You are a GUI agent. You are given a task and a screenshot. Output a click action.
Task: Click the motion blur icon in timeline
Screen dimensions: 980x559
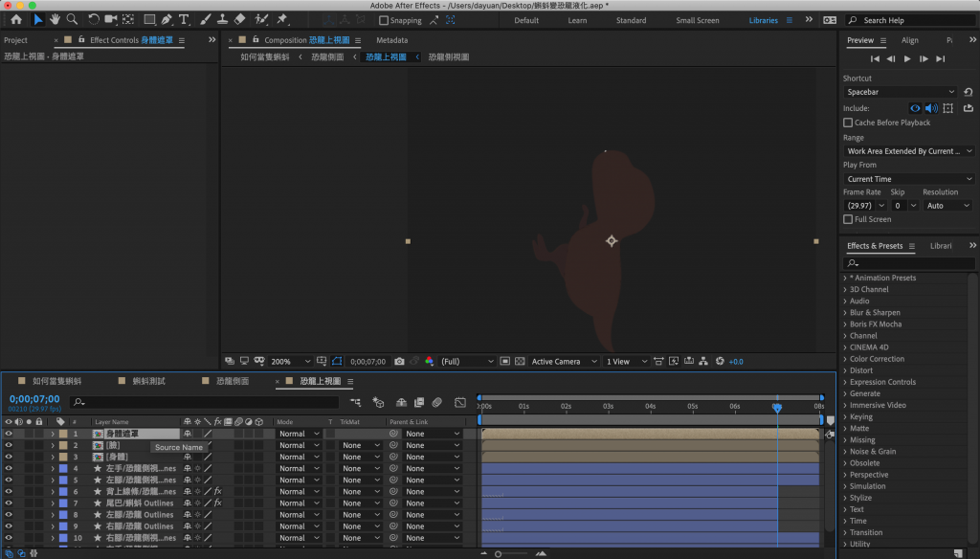[436, 403]
